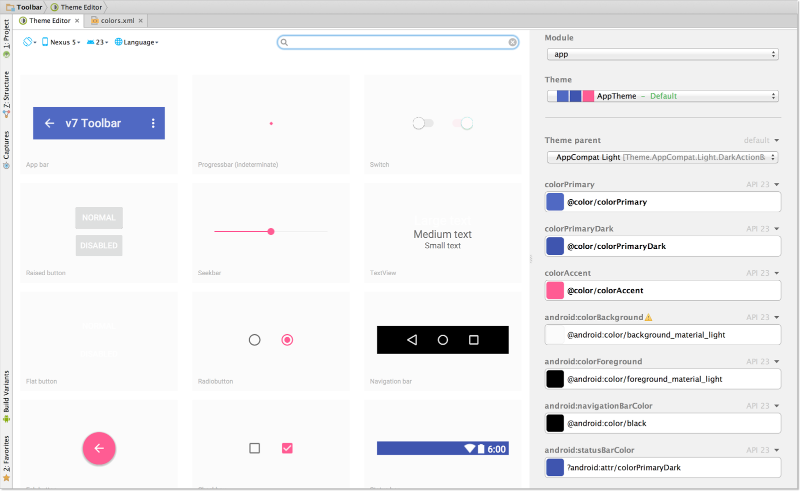Open the Structure tool window
Screen dimensions: 800x491
[x=6, y=94]
